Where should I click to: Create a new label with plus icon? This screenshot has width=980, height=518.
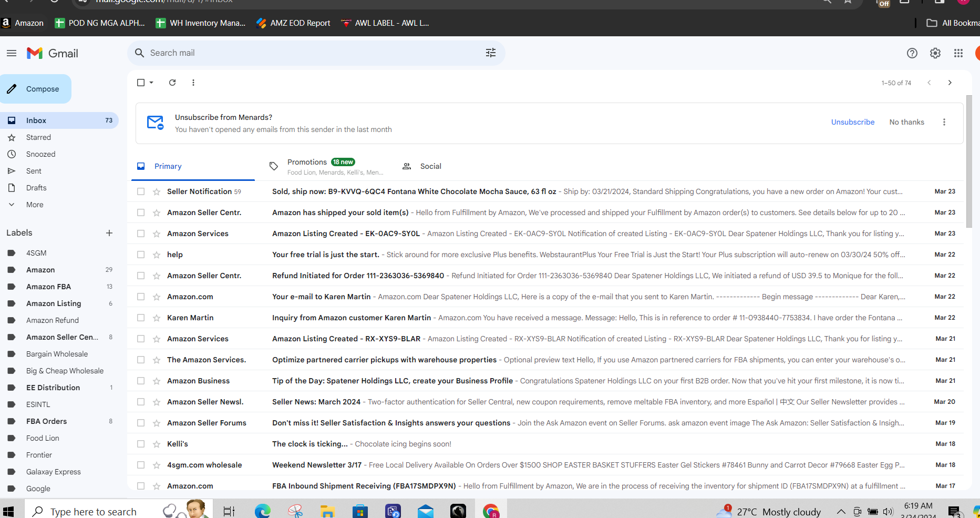click(109, 233)
